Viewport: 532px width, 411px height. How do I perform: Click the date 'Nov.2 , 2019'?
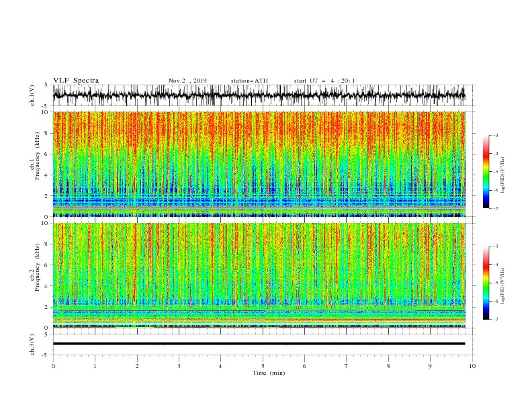point(187,81)
